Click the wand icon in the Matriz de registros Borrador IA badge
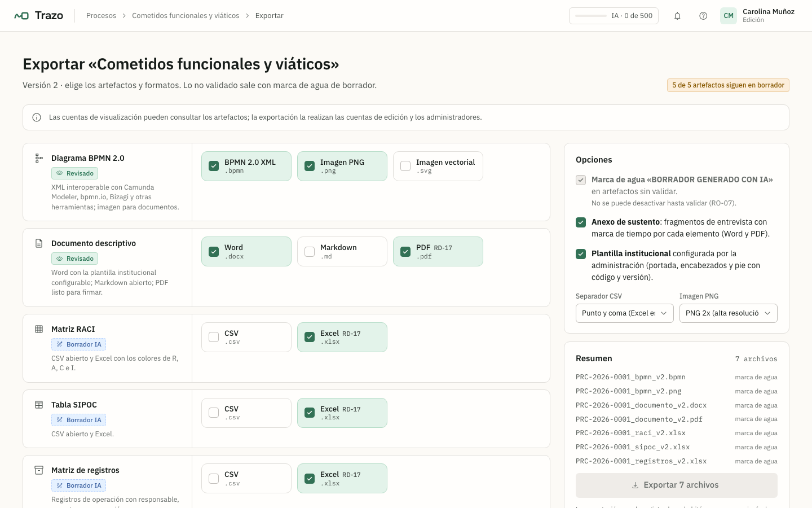Viewport: 812px width, 508px height. coord(59,485)
